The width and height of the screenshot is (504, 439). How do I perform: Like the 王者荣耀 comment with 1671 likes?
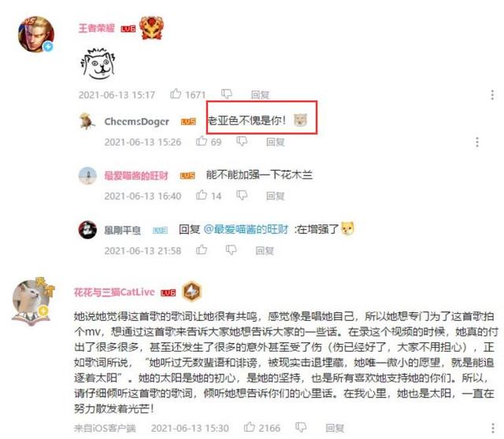[176, 94]
